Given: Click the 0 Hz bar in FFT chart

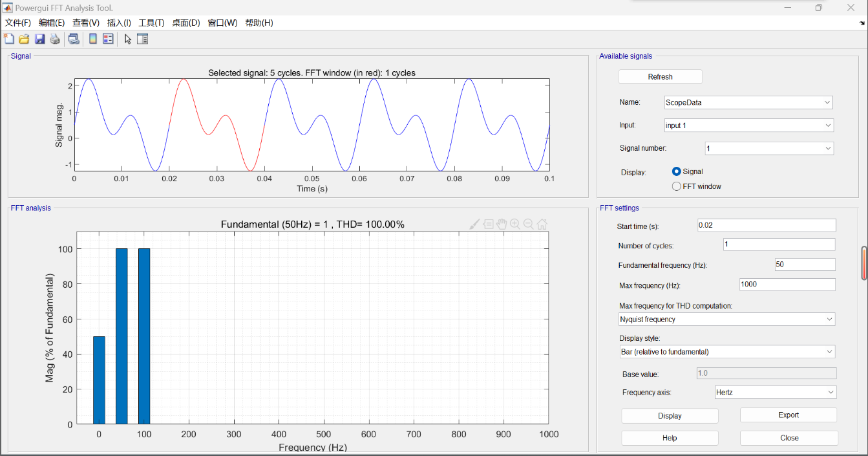Looking at the screenshot, I should click(x=99, y=380).
